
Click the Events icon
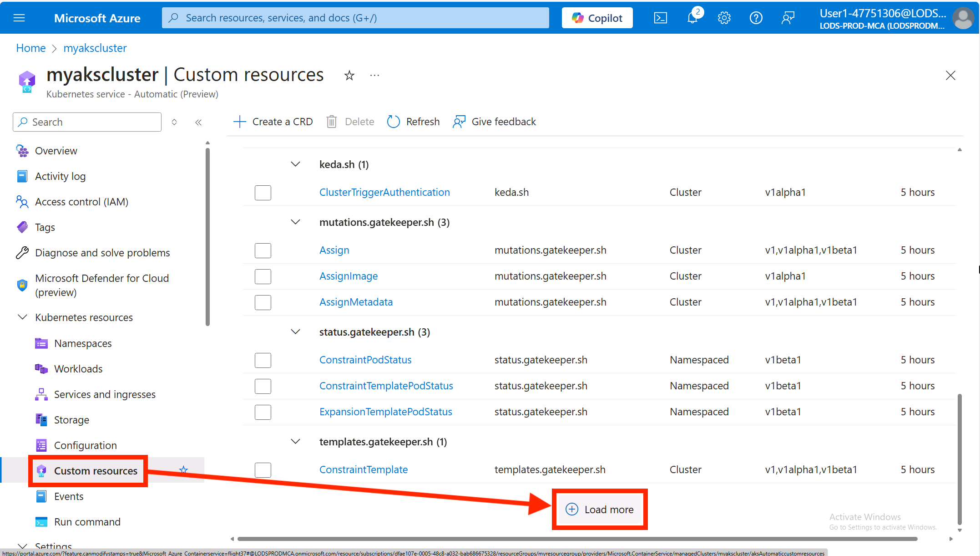tap(41, 496)
